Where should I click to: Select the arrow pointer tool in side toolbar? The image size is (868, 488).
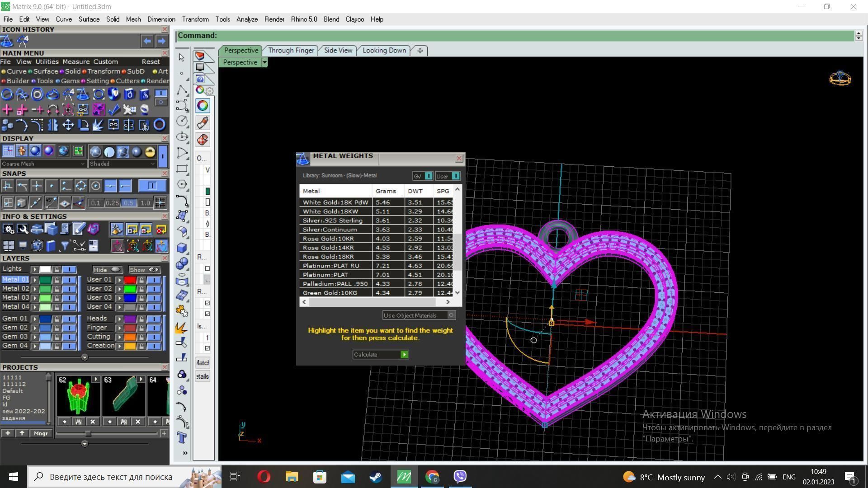(x=182, y=57)
